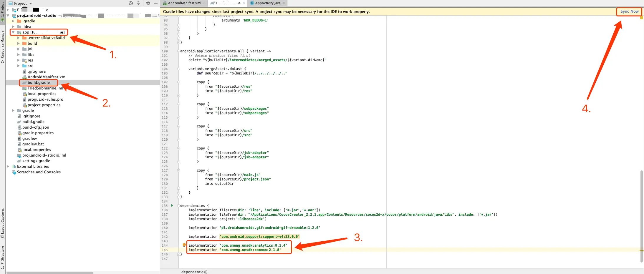Click the yellow lightbulb intention icon
Image resolution: width=644 pixels, height=274 pixels.
click(x=184, y=245)
